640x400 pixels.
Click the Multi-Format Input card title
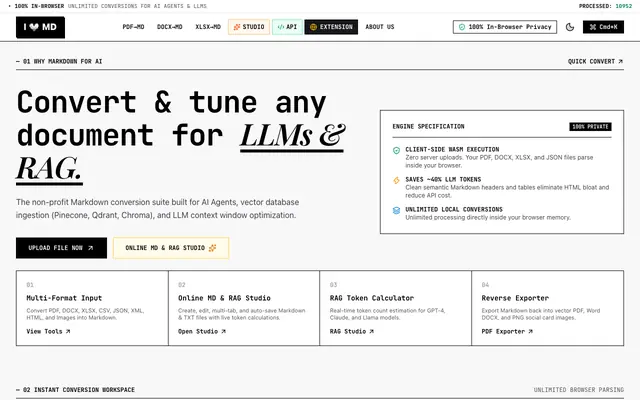(x=64, y=298)
